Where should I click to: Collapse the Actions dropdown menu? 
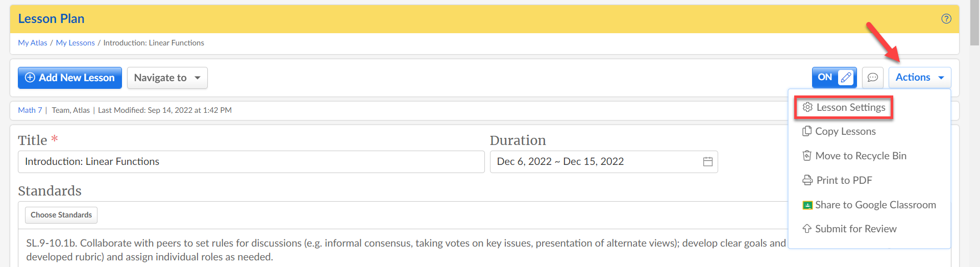tap(920, 78)
